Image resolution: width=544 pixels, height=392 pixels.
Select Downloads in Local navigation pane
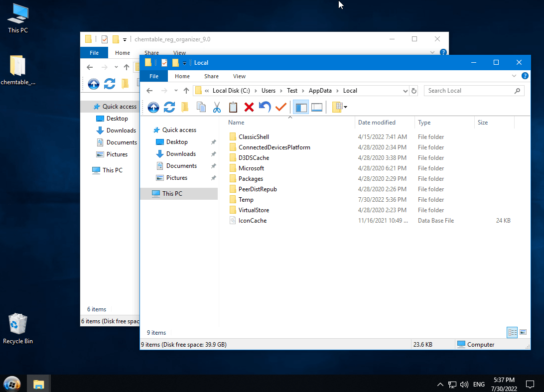pos(181,154)
